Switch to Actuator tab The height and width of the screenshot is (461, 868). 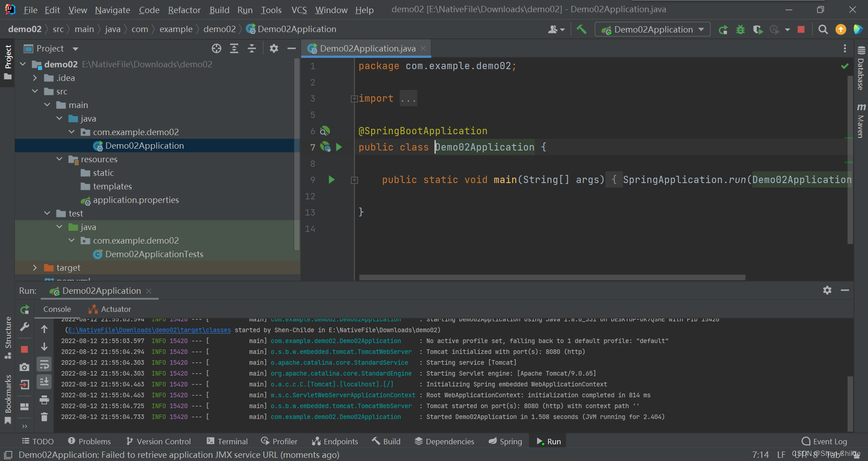point(109,309)
